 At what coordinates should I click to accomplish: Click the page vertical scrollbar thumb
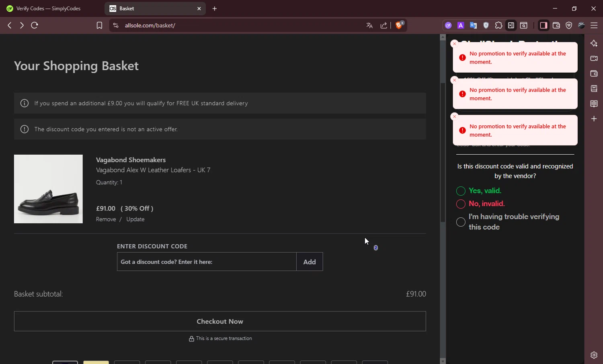pyautogui.click(x=443, y=153)
